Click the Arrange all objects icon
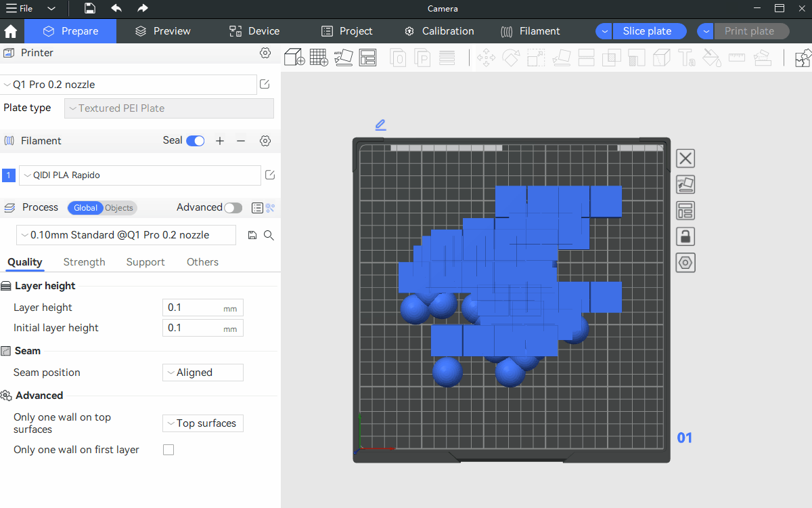 pyautogui.click(x=367, y=58)
